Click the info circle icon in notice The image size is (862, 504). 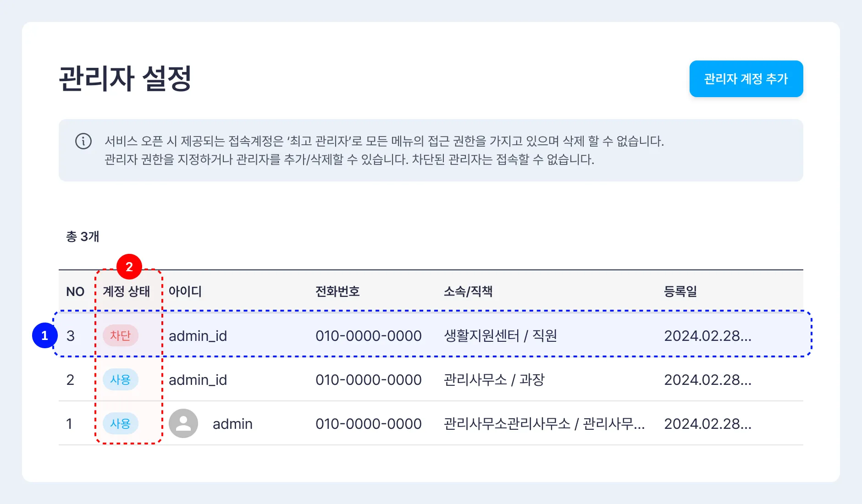click(x=83, y=141)
